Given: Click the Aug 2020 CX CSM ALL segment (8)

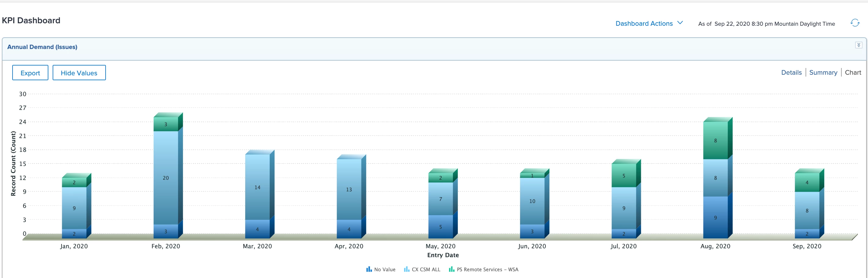Looking at the screenshot, I should 715,178.
